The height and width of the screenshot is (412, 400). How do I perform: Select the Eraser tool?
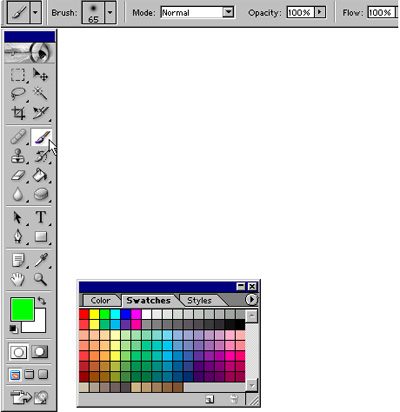coord(18,175)
